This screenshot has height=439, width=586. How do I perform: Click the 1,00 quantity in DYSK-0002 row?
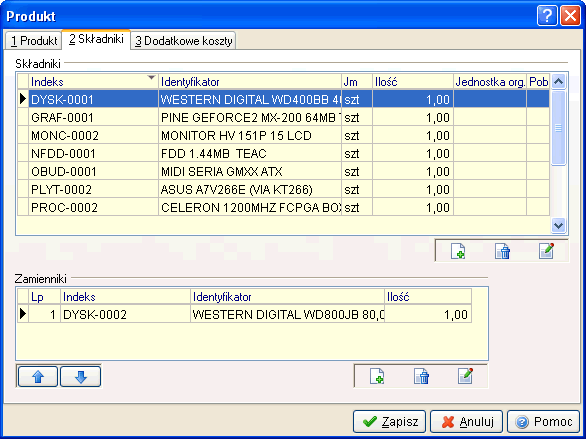click(428, 314)
